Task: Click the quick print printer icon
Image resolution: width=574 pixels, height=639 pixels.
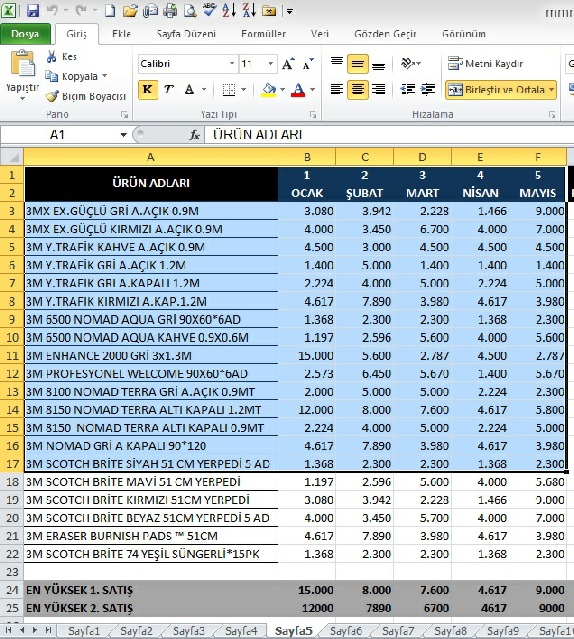Action: (x=169, y=10)
